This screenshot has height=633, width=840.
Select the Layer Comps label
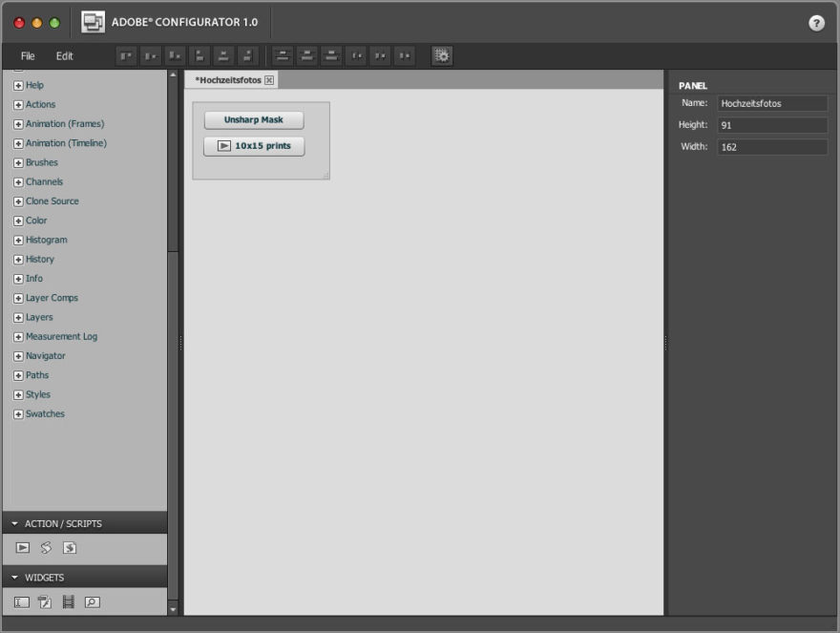click(52, 298)
